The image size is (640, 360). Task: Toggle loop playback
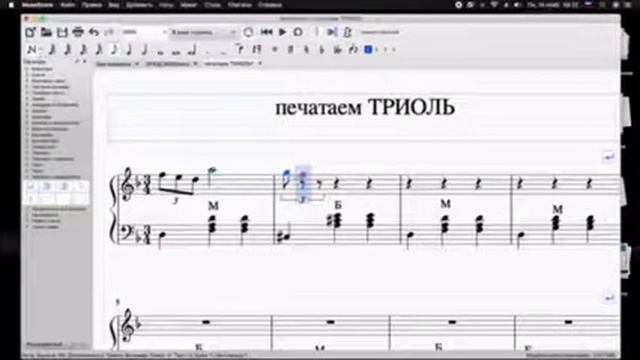[x=298, y=32]
